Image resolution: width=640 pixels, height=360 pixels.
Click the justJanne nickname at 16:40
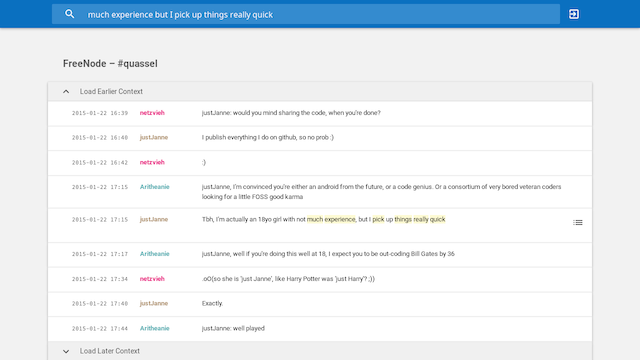pyautogui.click(x=154, y=138)
